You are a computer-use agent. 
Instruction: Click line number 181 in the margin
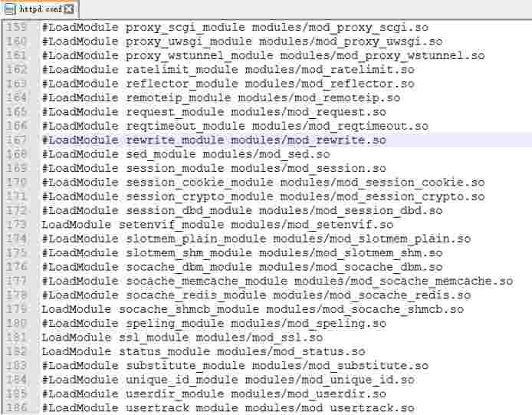click(x=16, y=338)
